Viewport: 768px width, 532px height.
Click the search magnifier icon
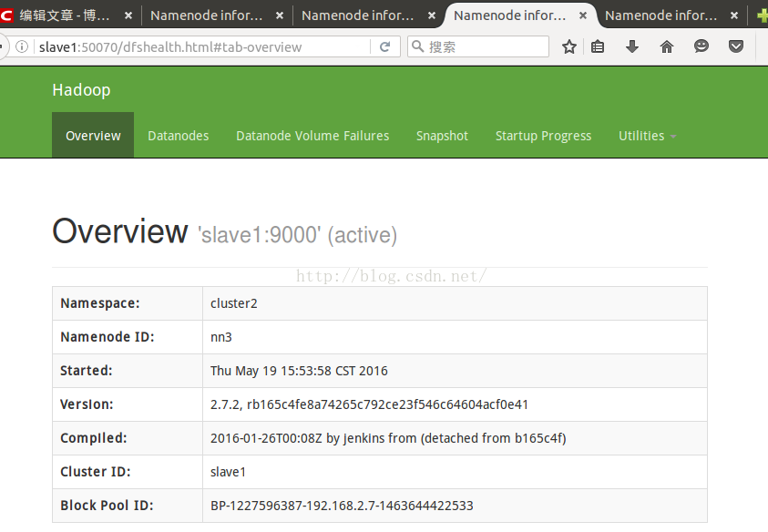coord(417,46)
